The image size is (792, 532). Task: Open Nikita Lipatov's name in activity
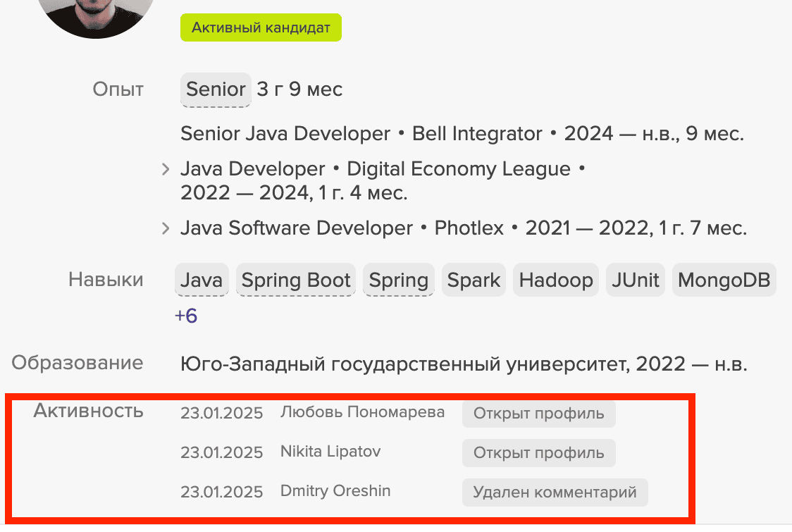point(330,452)
